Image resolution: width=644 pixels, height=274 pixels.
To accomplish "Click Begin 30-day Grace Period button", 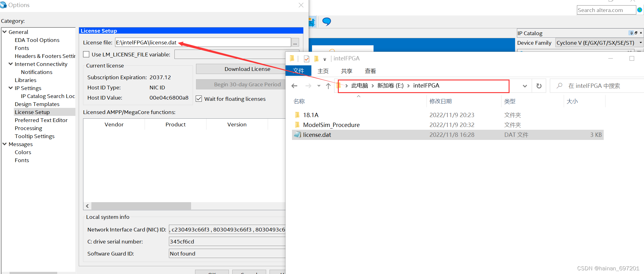I will pos(241,84).
